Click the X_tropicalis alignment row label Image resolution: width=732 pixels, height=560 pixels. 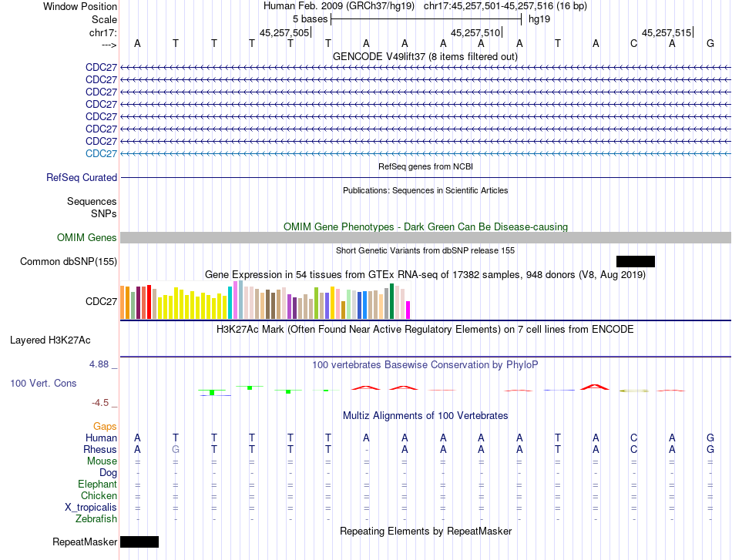point(91,508)
